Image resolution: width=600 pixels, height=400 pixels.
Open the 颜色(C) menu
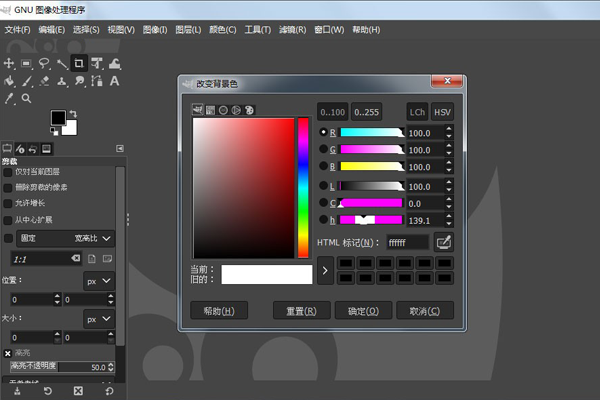pos(223,30)
